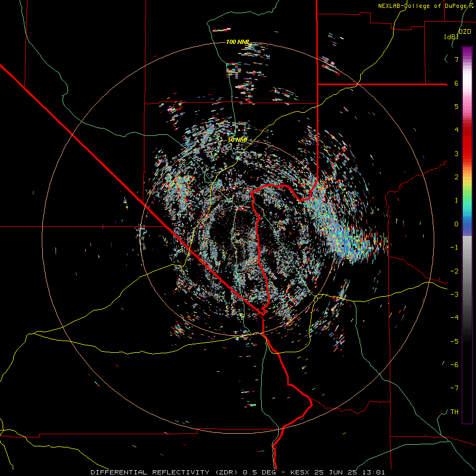The height and width of the screenshot is (476, 476).
Task: Click the "100 NMI" range ring label
Action: pos(238,42)
